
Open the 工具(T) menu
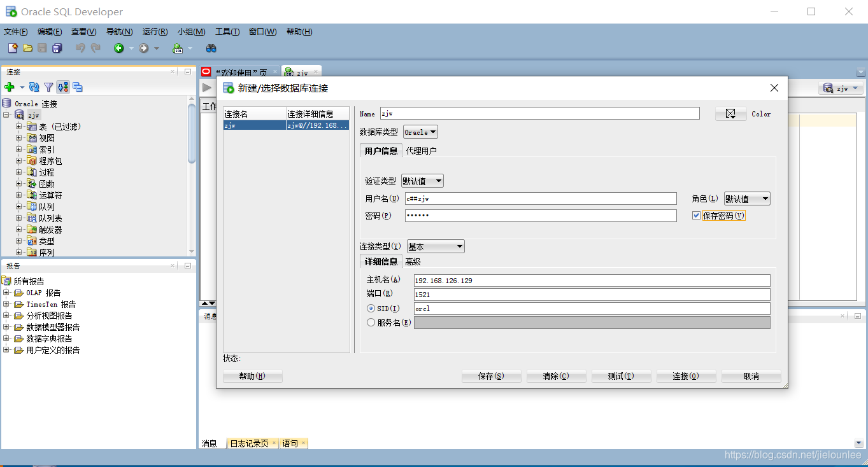click(x=227, y=32)
